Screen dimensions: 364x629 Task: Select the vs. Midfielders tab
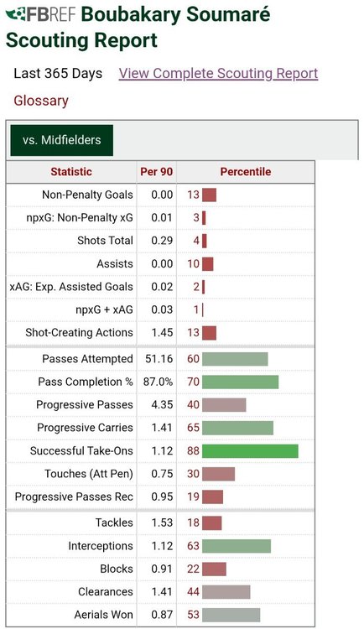(62, 140)
